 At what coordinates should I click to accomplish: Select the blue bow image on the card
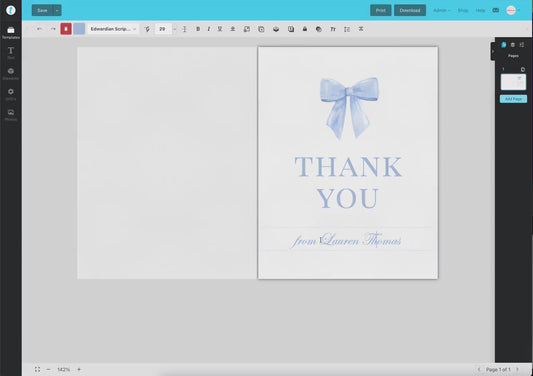tap(349, 108)
